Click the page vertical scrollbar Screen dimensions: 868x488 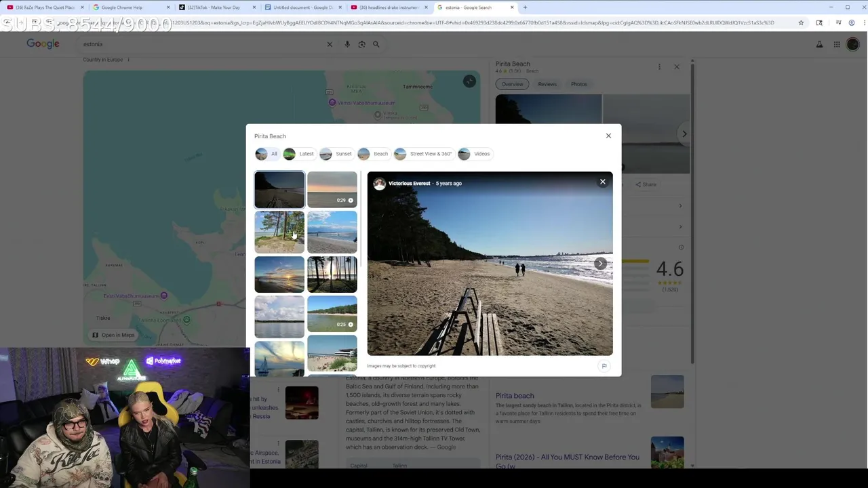tap(692, 214)
